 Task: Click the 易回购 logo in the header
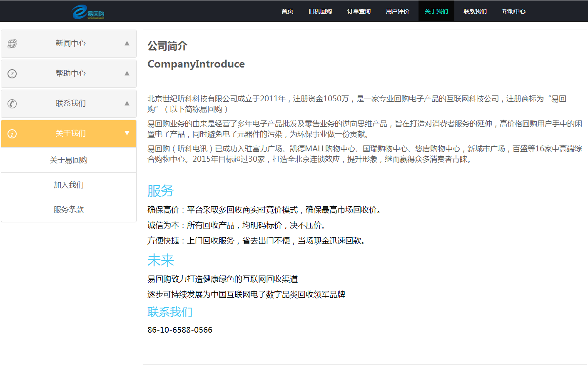coord(88,12)
